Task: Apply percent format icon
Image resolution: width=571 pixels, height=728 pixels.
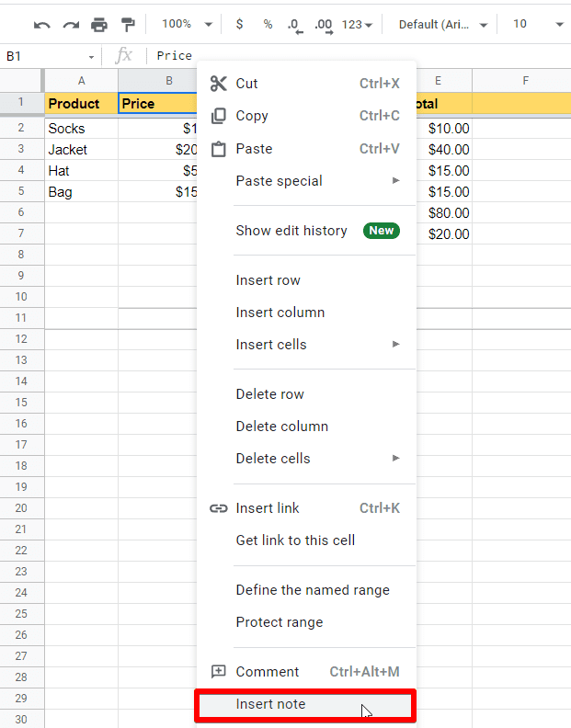Action: (268, 24)
